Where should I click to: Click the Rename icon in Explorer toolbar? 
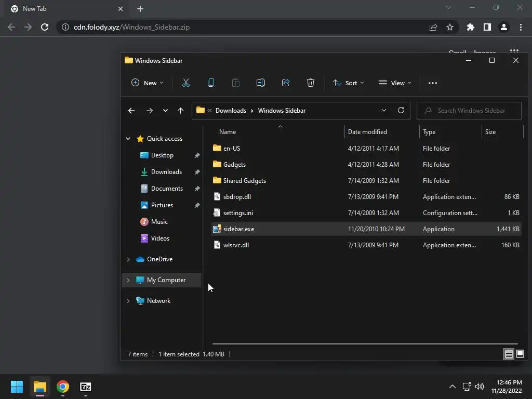(x=261, y=83)
